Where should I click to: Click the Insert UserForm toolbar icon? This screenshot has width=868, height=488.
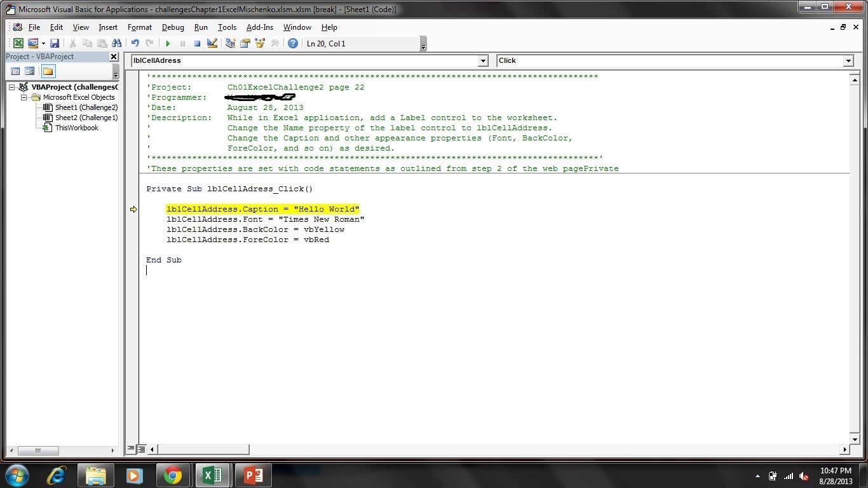point(32,43)
